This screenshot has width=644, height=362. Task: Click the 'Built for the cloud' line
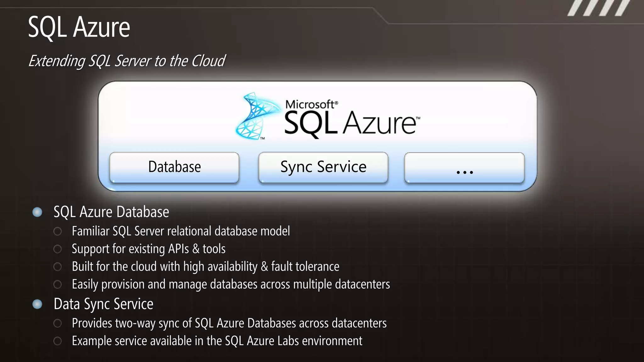[206, 267]
